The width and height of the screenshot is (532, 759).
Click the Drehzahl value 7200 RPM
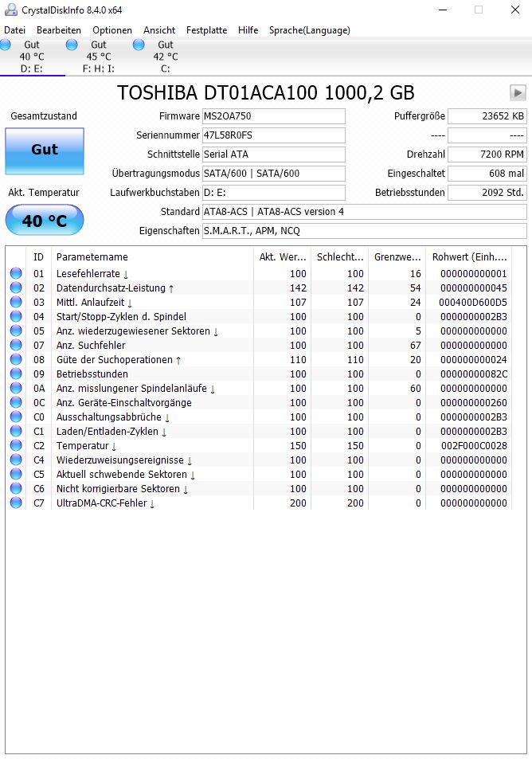(487, 155)
